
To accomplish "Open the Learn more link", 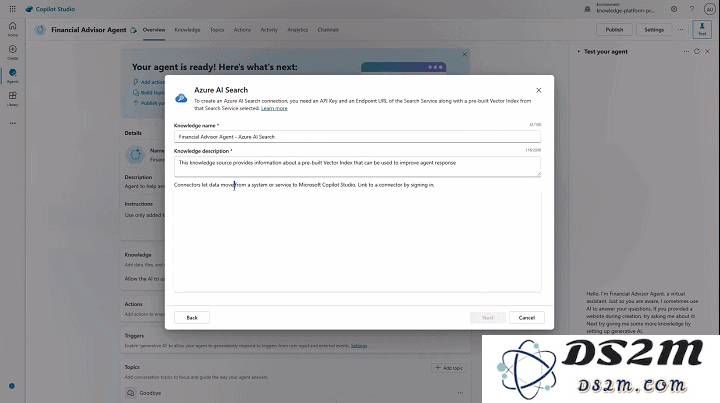I will click(274, 108).
